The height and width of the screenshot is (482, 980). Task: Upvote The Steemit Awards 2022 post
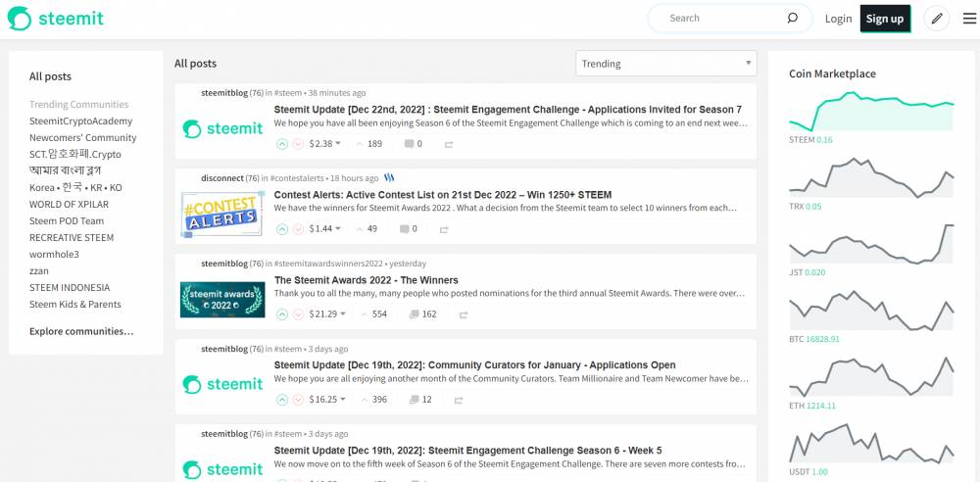pos(282,313)
